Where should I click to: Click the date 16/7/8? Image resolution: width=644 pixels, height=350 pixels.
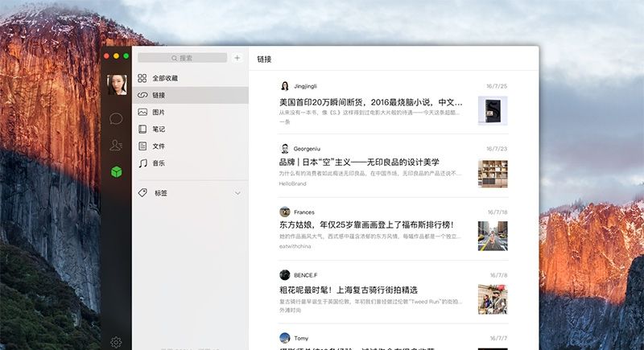click(x=498, y=275)
